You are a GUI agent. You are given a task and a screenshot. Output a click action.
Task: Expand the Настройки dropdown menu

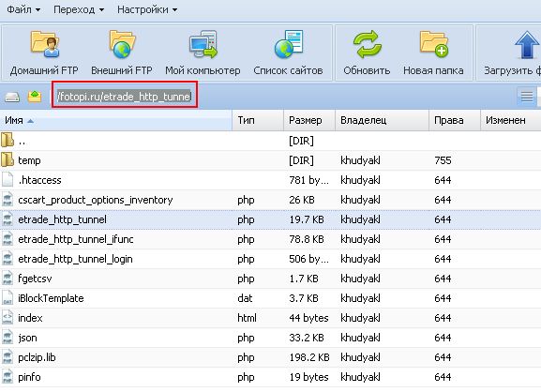tap(147, 9)
